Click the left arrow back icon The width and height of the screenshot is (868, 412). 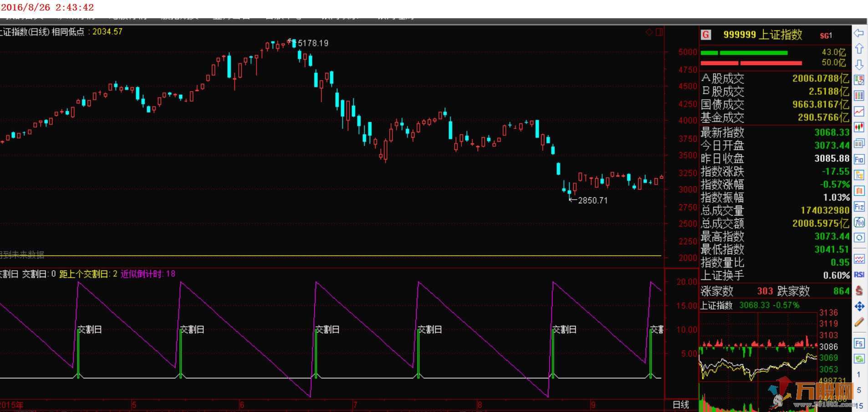pos(859,33)
